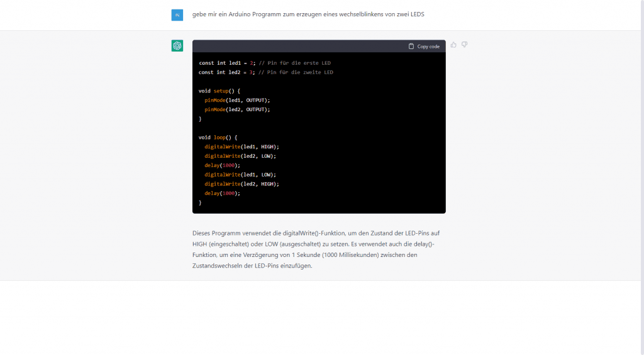Click the clipboard icon in code header
The width and height of the screenshot is (644, 355).
click(411, 46)
